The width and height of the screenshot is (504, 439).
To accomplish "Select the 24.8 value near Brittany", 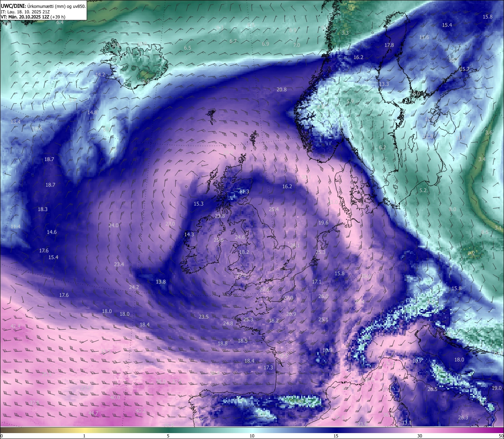I will pyautogui.click(x=228, y=323).
